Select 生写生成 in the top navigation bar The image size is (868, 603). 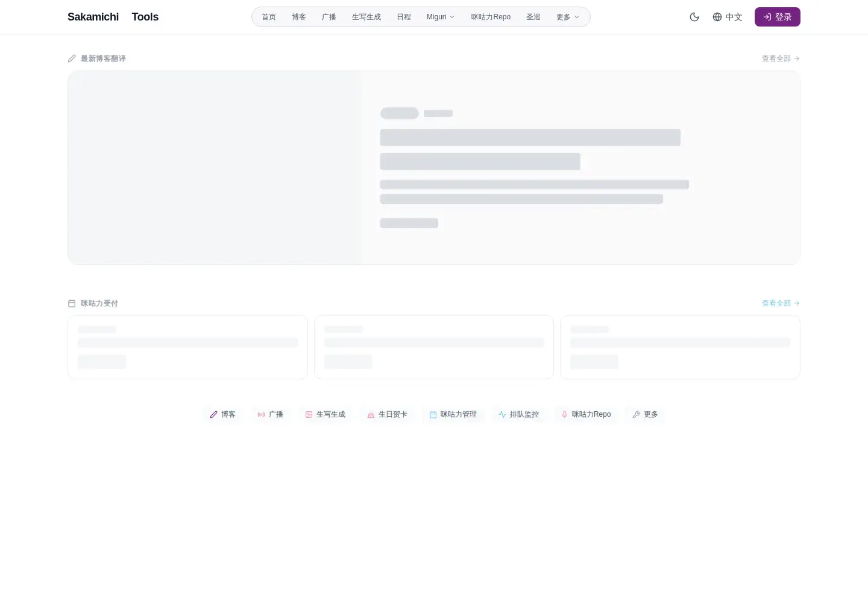coord(366,17)
